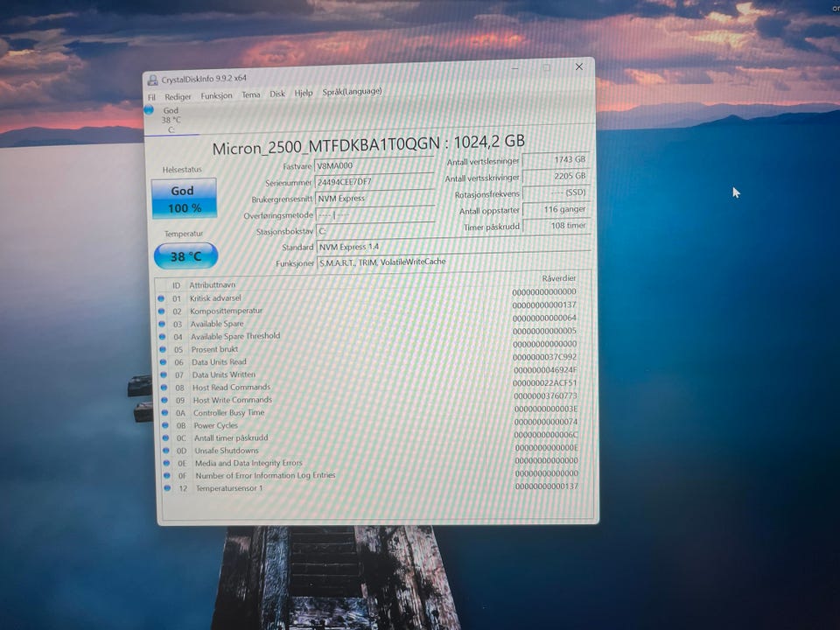Image resolution: width=840 pixels, height=630 pixels.
Task: Click the Antall vertslesninger value 1743 GB
Action: [x=556, y=159]
